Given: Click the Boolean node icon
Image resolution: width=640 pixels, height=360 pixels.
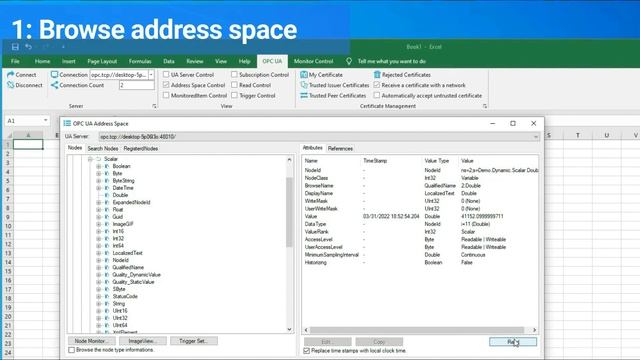Looking at the screenshot, I should [107, 167].
